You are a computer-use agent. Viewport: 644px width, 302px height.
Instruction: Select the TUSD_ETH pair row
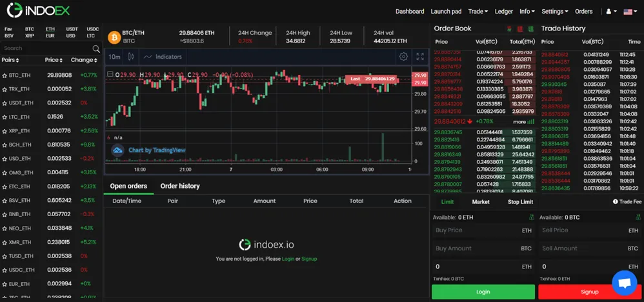[50, 256]
